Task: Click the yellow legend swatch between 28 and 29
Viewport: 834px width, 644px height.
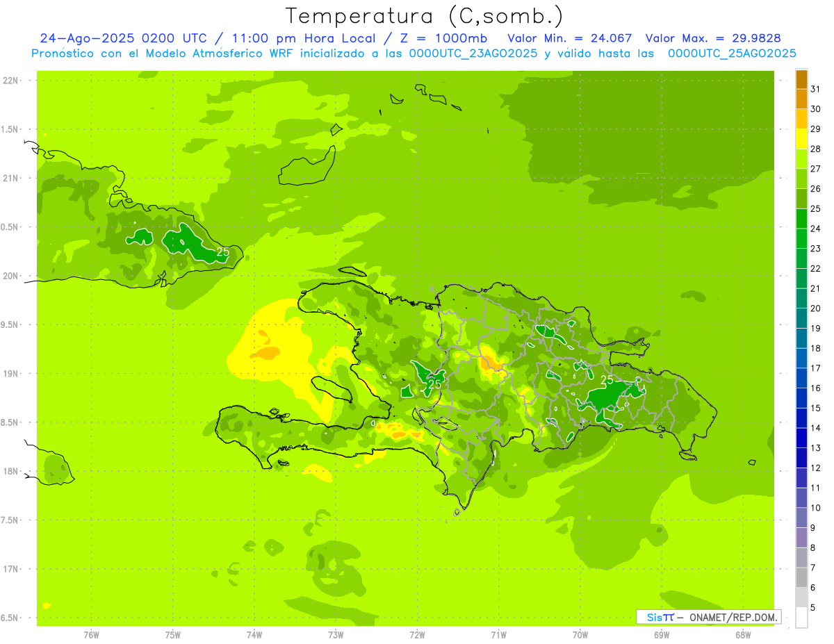Action: (801, 139)
